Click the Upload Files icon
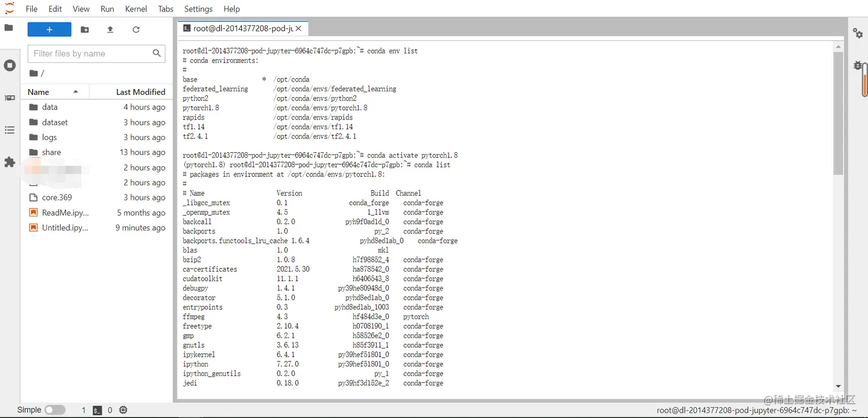The width and height of the screenshot is (868, 418). coord(110,29)
